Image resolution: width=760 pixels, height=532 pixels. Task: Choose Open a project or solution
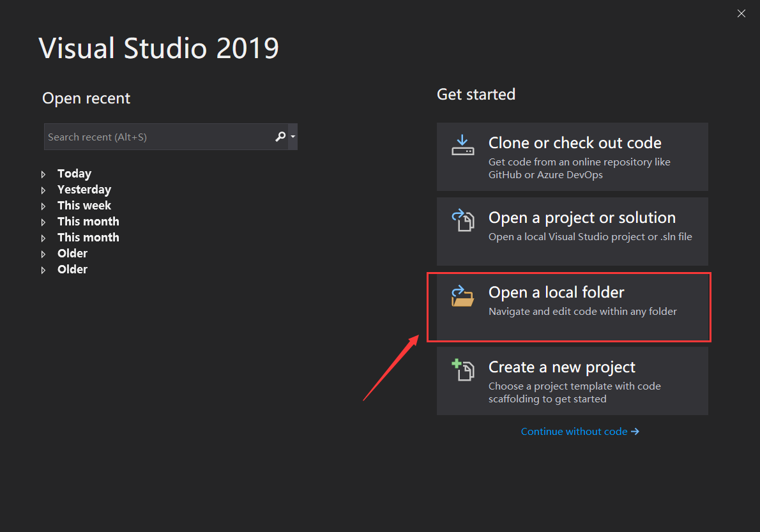[x=572, y=231]
